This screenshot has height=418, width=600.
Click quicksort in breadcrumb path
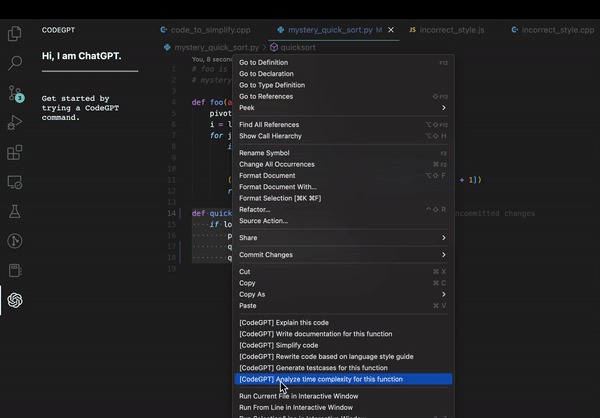pos(298,47)
